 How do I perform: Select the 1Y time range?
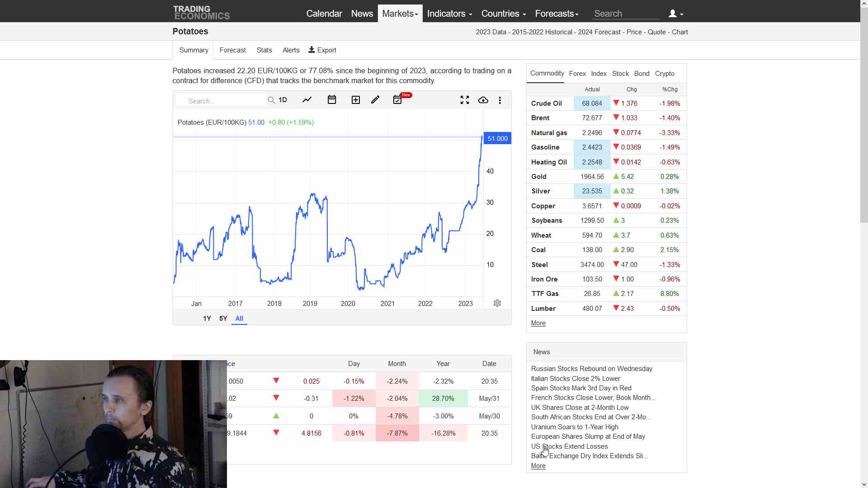207,319
